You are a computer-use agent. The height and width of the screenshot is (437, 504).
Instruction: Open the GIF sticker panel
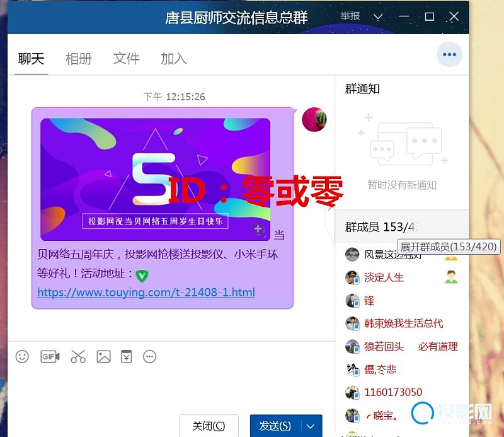50,356
